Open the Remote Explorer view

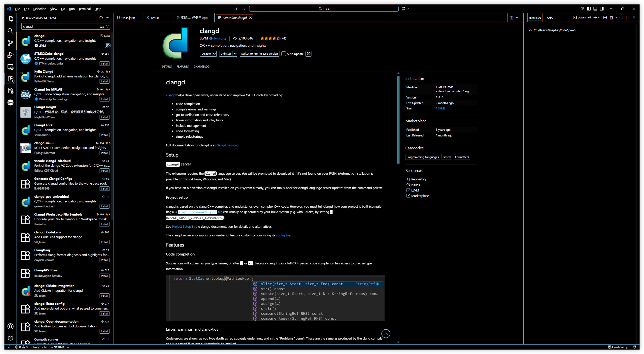click(10, 67)
